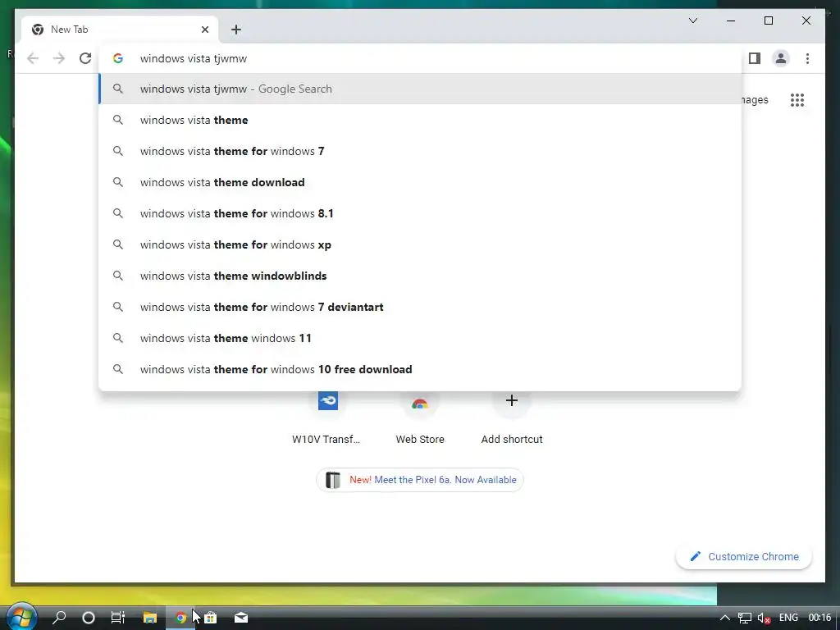Viewport: 840px width, 630px height.
Task: Open File Explorer from the taskbar
Action: click(150, 618)
